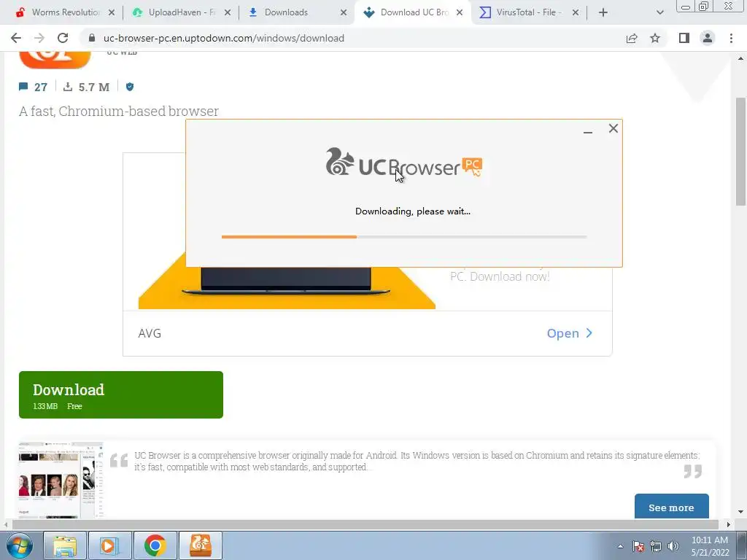Click the 'A fast, Chromium-based browser' tagline
This screenshot has width=747, height=560.
[119, 111]
